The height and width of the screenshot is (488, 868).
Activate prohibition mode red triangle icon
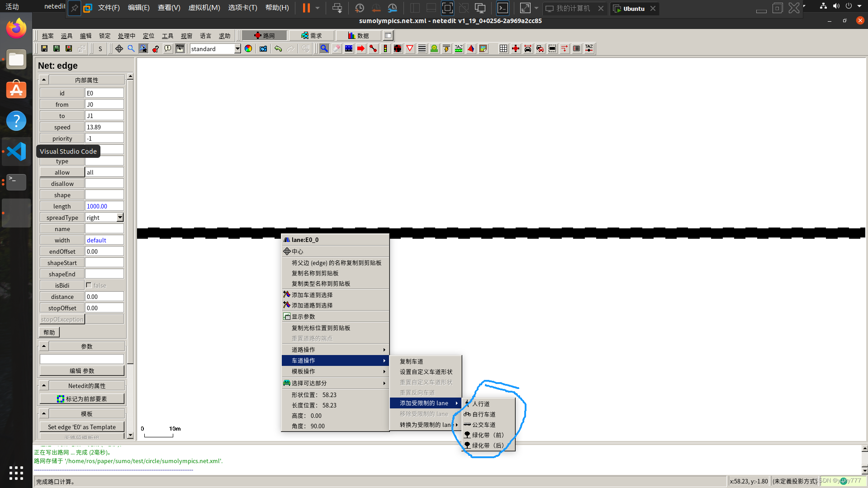(x=410, y=49)
